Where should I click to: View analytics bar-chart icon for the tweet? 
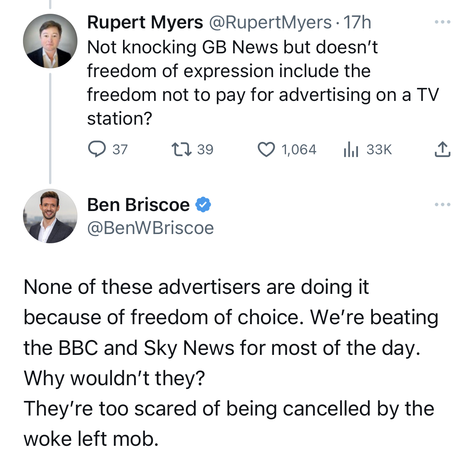pos(351,149)
